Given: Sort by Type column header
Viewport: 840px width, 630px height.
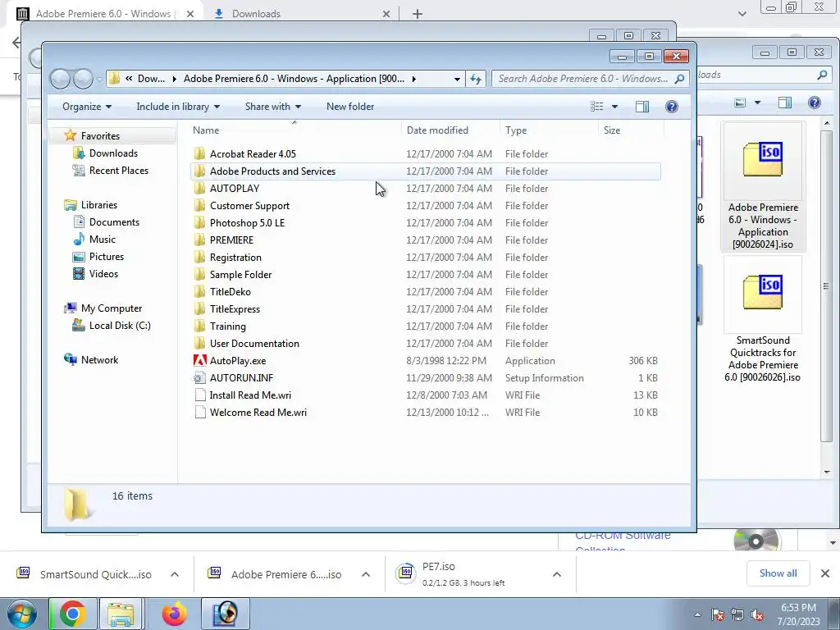Looking at the screenshot, I should [x=549, y=130].
